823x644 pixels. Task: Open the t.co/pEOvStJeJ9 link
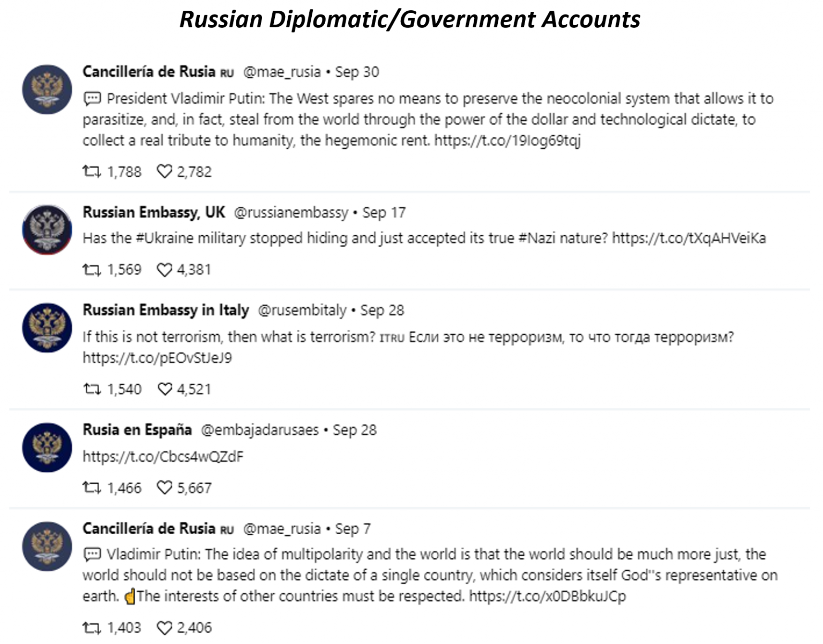click(157, 358)
